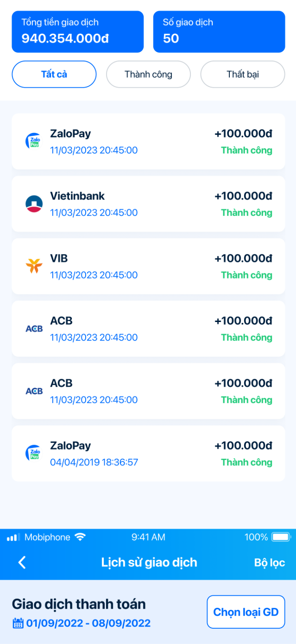Click the top ZaloPay logo icon
This screenshot has width=296, height=644.
tap(34, 141)
